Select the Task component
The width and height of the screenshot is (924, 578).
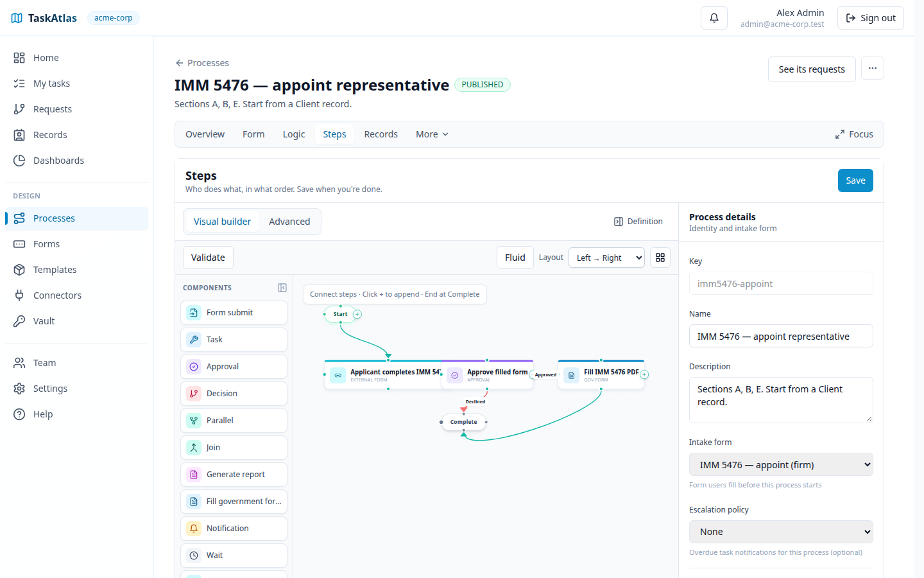234,340
